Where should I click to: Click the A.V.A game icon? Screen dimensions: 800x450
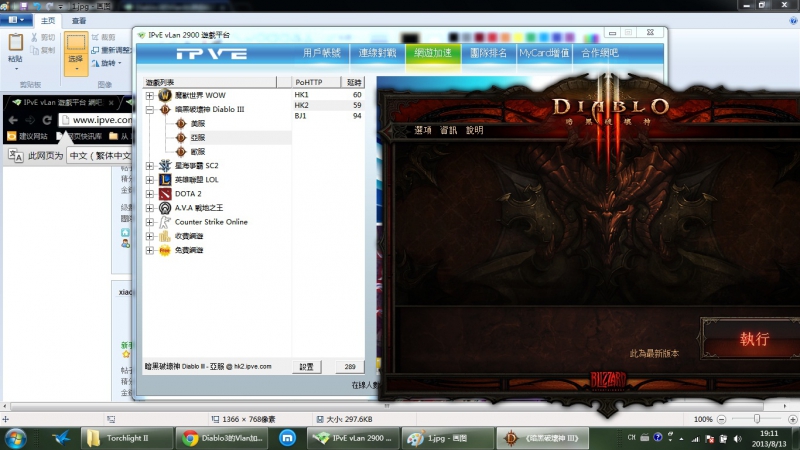pyautogui.click(x=165, y=208)
